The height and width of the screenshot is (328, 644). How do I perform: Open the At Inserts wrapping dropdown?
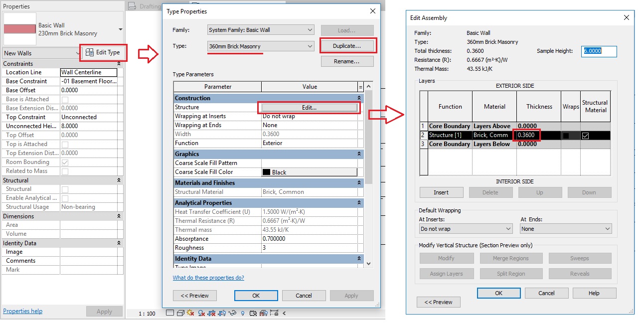click(x=466, y=229)
